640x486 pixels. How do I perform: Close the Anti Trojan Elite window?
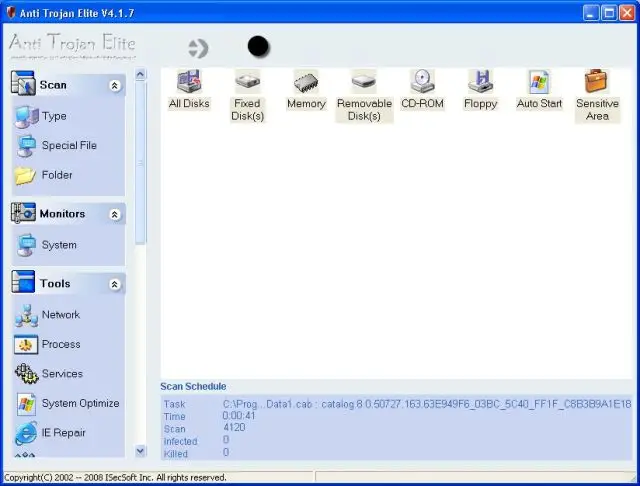(627, 13)
